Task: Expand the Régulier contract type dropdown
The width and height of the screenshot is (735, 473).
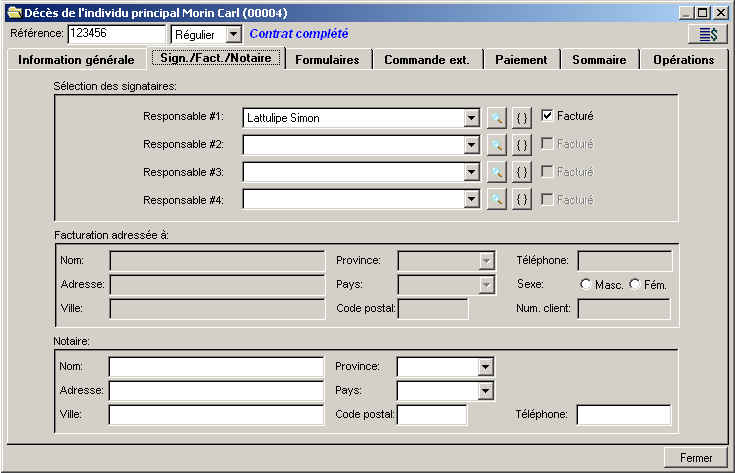Action: 233,35
